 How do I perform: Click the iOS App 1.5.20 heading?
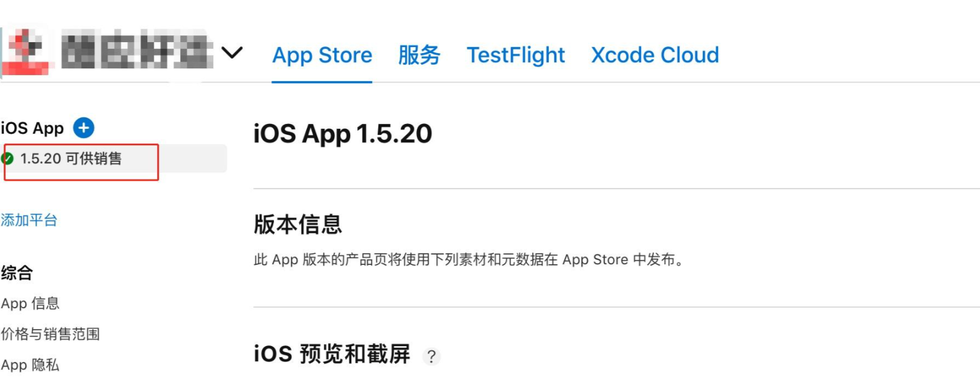343,133
